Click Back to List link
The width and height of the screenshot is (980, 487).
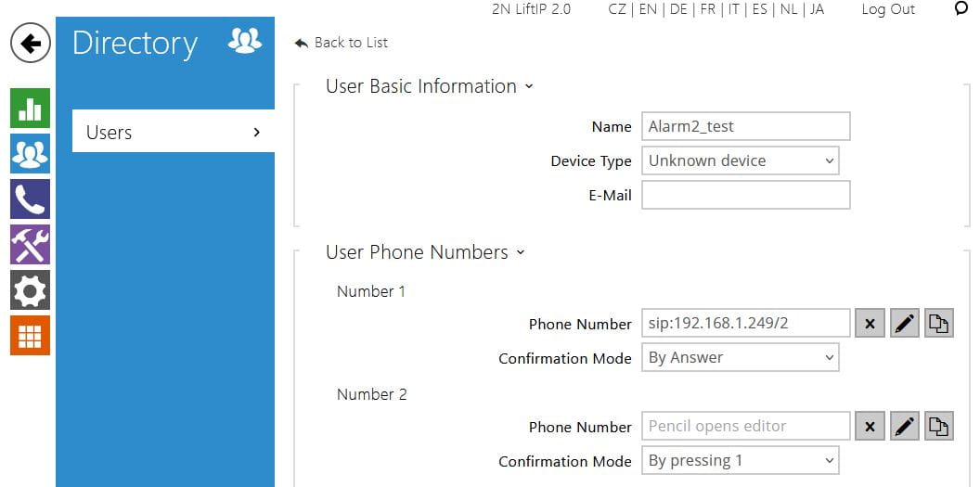342,43
